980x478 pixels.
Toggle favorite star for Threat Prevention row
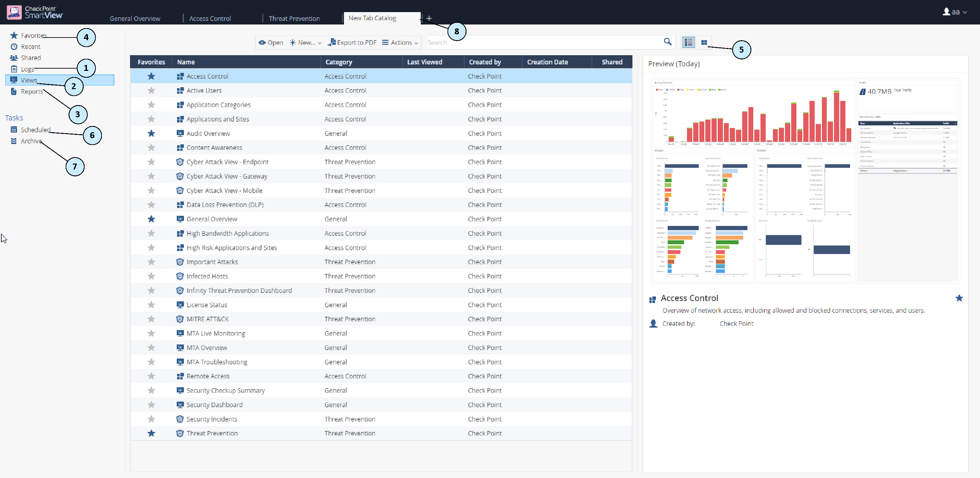[x=152, y=433]
